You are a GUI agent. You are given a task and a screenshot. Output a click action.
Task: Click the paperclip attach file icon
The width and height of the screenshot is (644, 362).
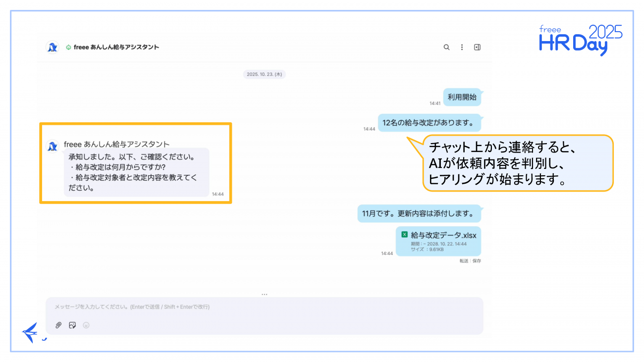pos(58,325)
